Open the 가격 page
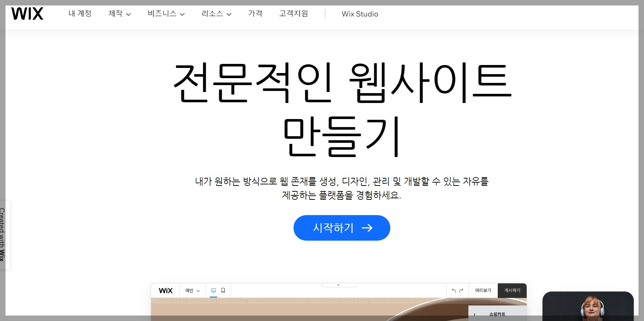The height and width of the screenshot is (321, 644). point(255,14)
